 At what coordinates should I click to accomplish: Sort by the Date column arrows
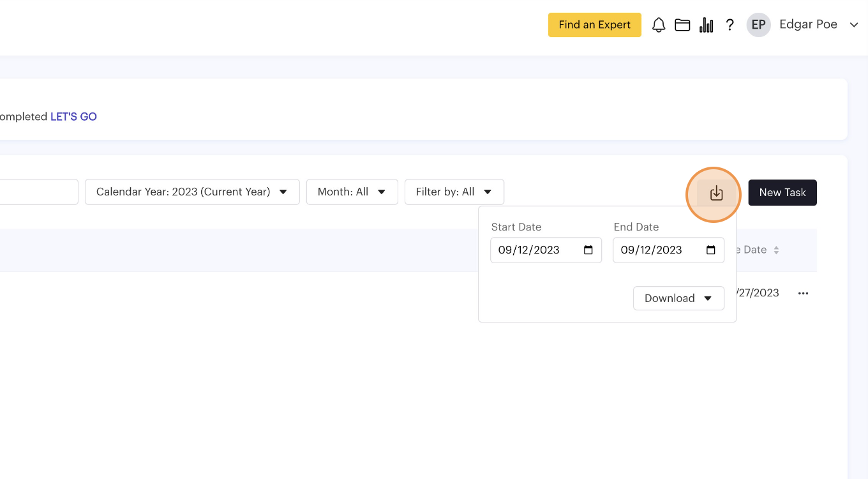tap(776, 250)
